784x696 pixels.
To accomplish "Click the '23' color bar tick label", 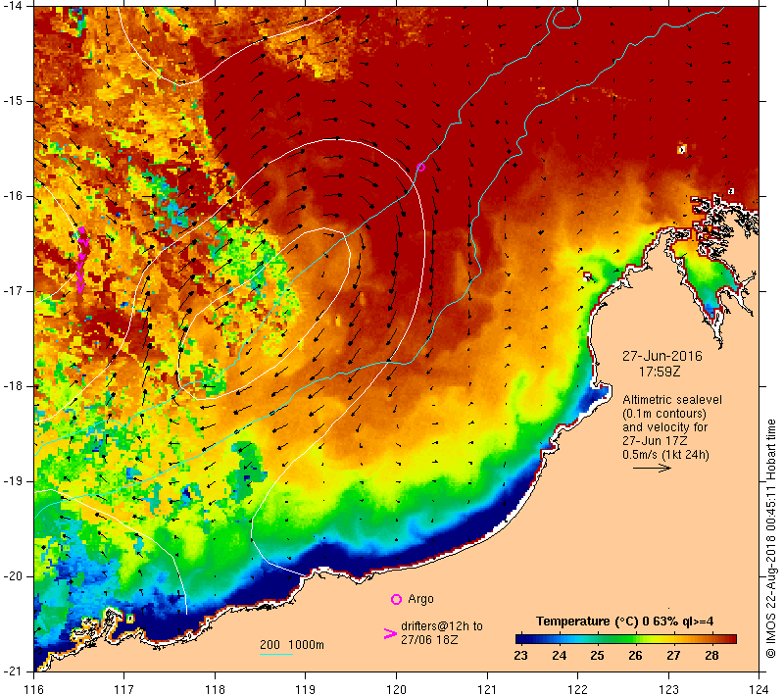I will point(520,656).
